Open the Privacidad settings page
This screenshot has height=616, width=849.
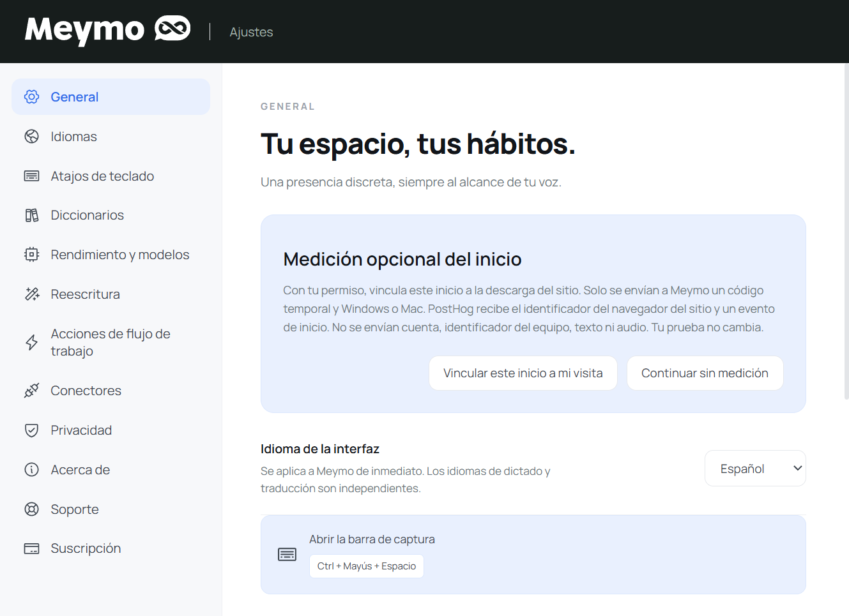pos(111,430)
